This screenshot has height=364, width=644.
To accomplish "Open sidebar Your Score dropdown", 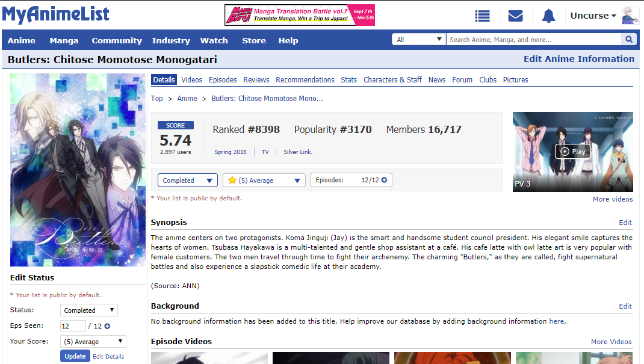I will pyautogui.click(x=94, y=342).
